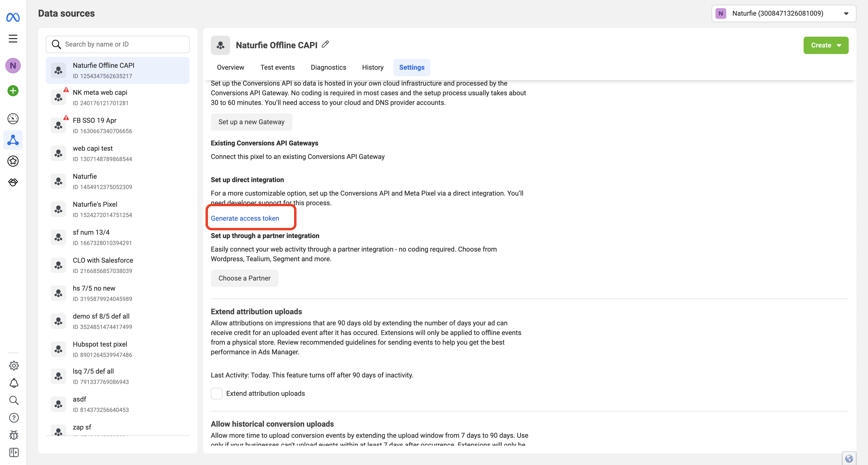Viewport: 868px width, 465px height.
Task: Select Naturfie Offline CAPI in list
Action: [117, 70]
